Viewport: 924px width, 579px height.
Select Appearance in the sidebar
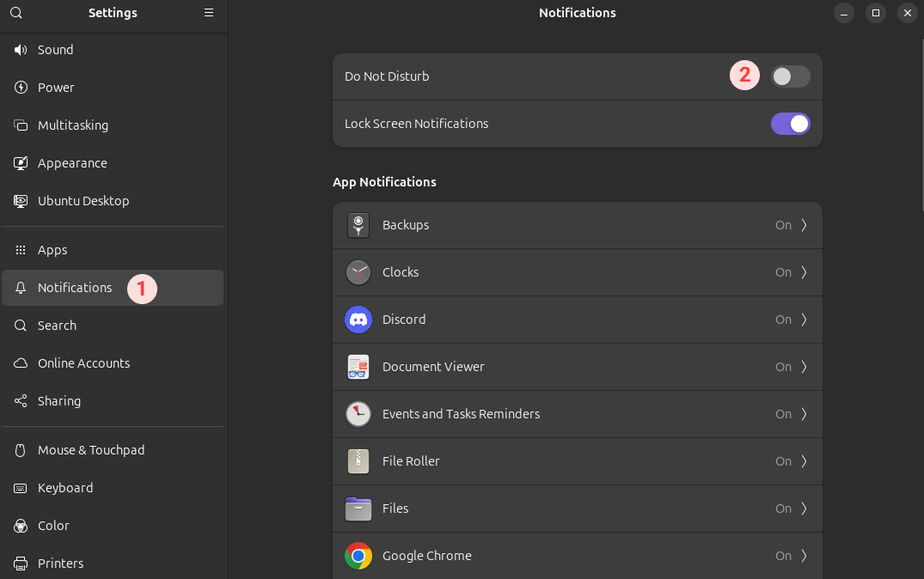pyautogui.click(x=72, y=163)
